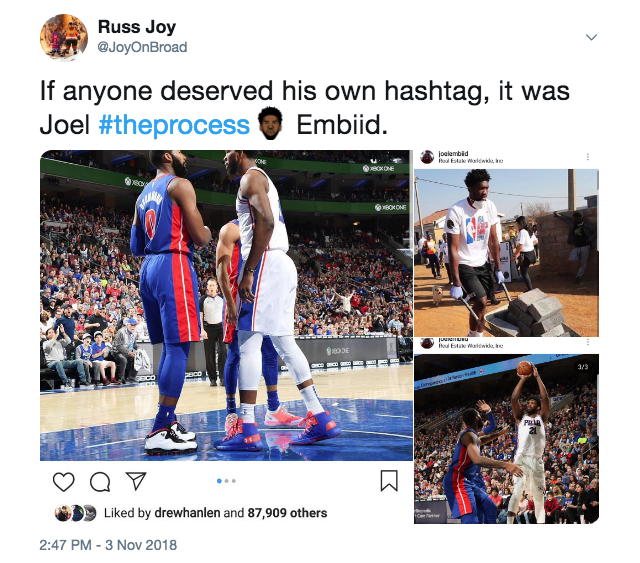
Task: Click the heart like icon
Action: click(x=64, y=482)
